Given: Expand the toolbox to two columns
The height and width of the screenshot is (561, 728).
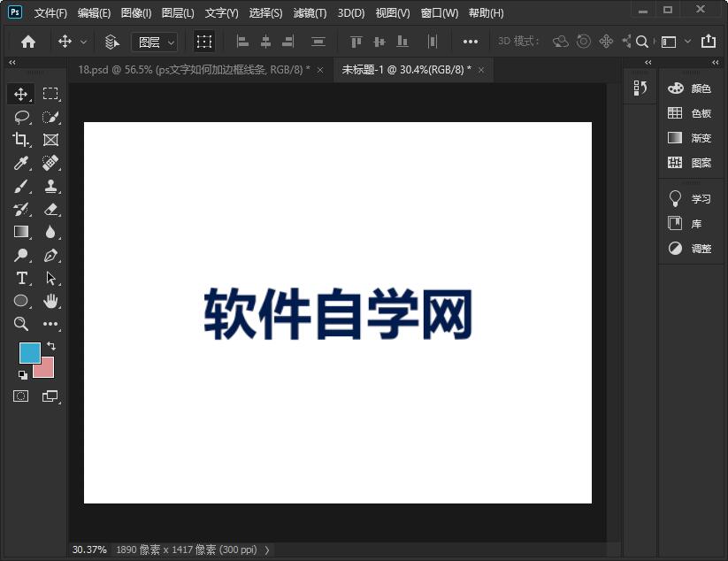Looking at the screenshot, I should click(x=12, y=62).
